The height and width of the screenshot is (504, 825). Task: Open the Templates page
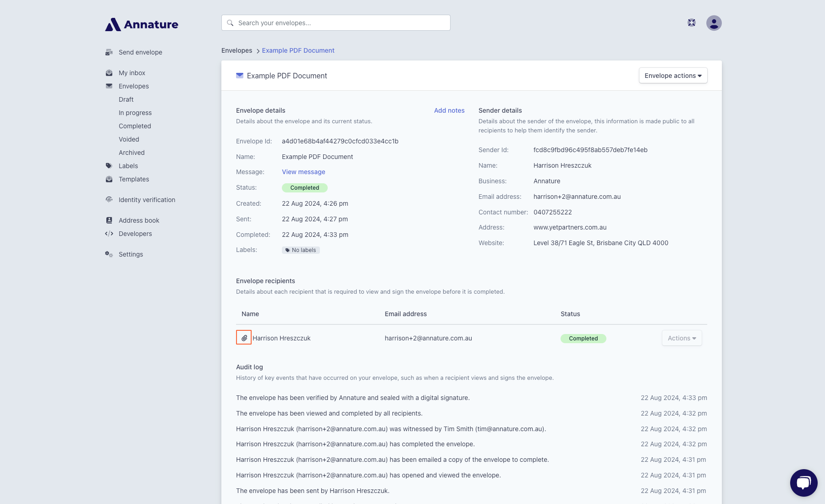coord(134,179)
